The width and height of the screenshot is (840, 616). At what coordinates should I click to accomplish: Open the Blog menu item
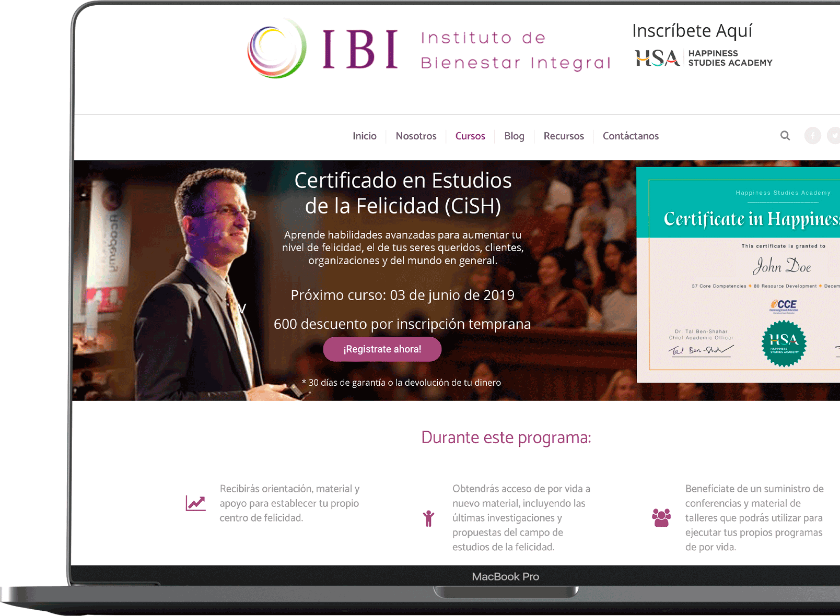click(514, 136)
